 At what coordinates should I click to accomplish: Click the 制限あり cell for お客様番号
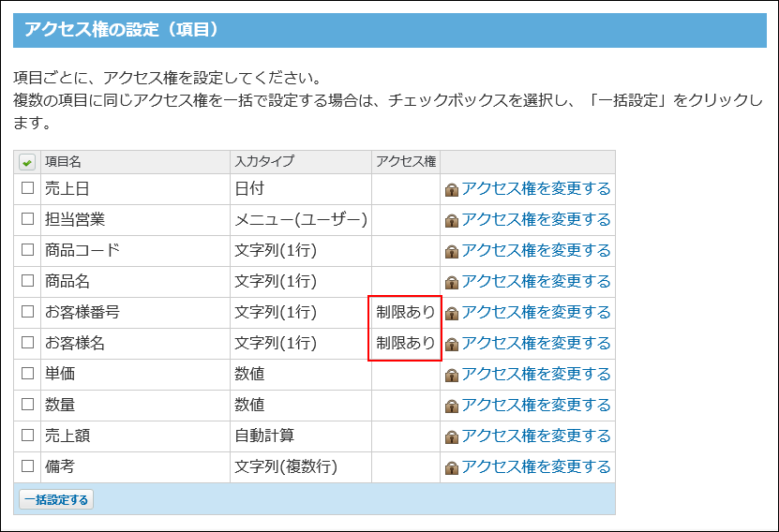coord(405,312)
